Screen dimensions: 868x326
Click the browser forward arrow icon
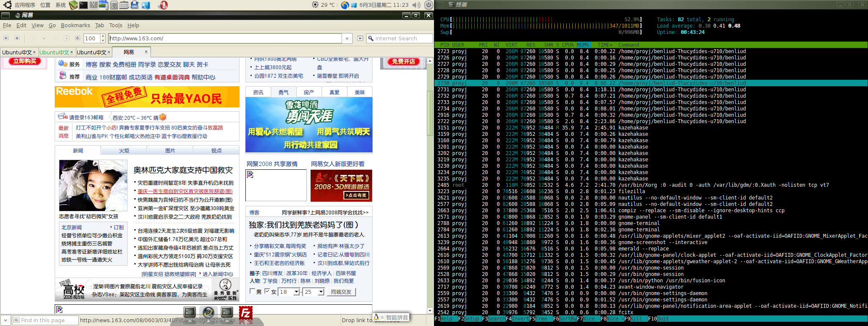click(x=55, y=38)
